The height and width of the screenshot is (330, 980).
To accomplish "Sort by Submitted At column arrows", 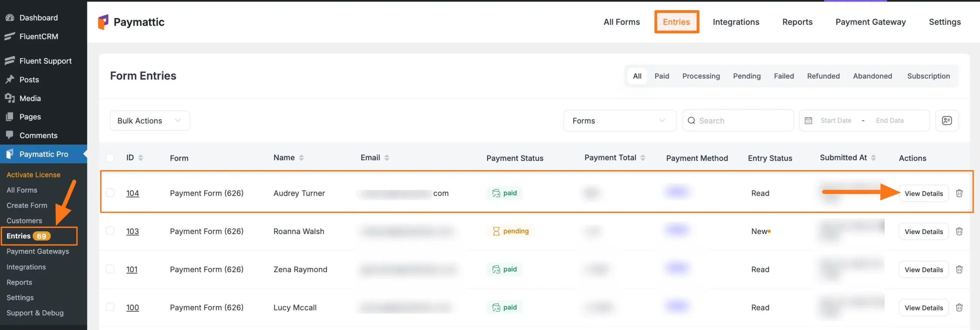I will pyautogui.click(x=873, y=158).
